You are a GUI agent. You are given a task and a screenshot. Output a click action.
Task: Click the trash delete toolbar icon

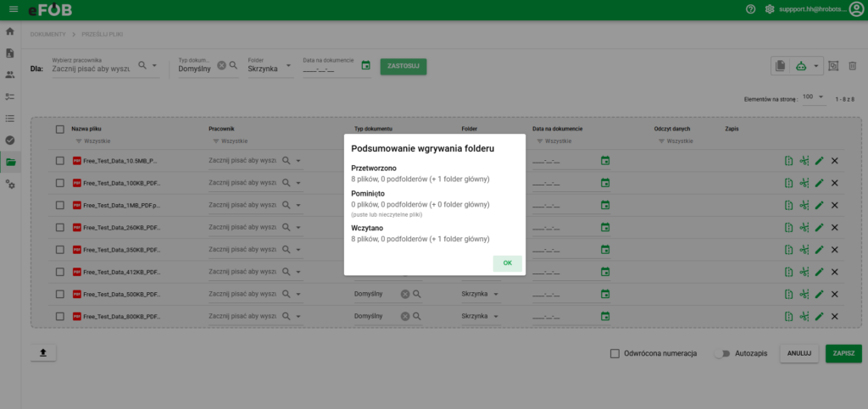pyautogui.click(x=853, y=66)
